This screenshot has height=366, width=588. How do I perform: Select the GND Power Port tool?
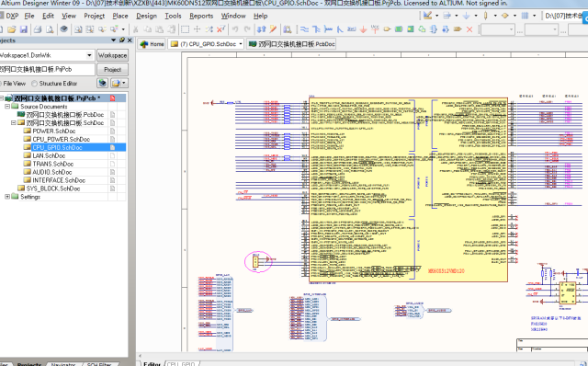coord(363,29)
